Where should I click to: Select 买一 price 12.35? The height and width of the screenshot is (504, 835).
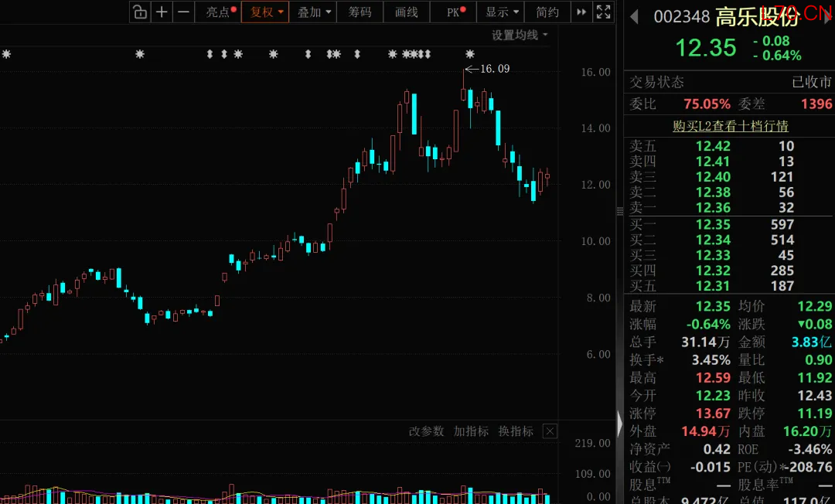(713, 225)
